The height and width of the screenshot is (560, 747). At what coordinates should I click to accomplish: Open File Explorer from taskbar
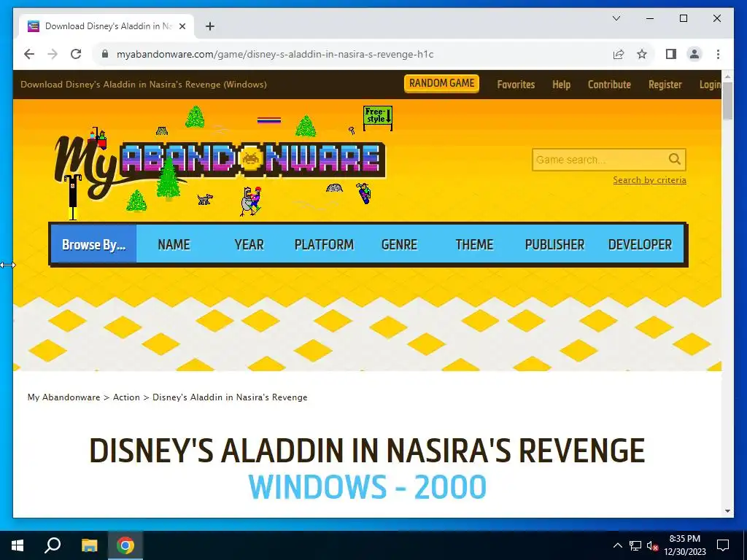pos(89,545)
